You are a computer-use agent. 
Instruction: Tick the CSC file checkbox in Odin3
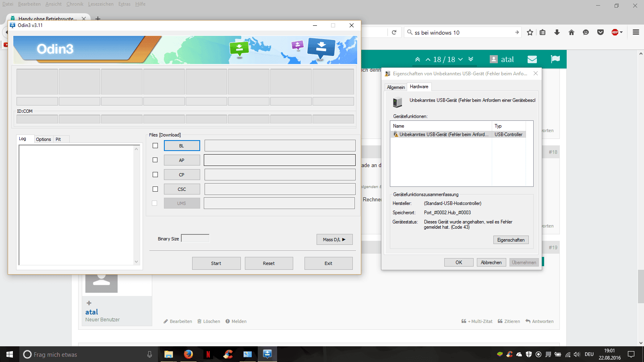(x=155, y=189)
